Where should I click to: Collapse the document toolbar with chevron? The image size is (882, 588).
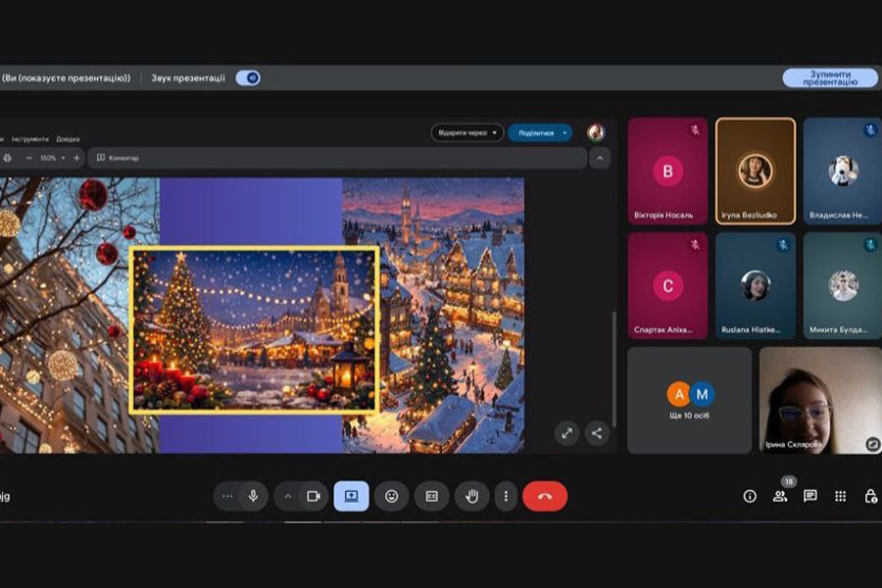tap(600, 158)
